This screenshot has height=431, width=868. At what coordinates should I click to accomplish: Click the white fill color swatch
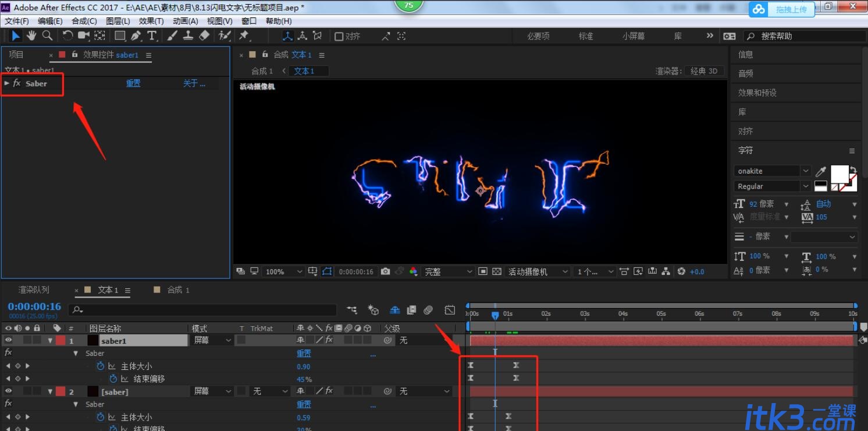[x=839, y=174]
